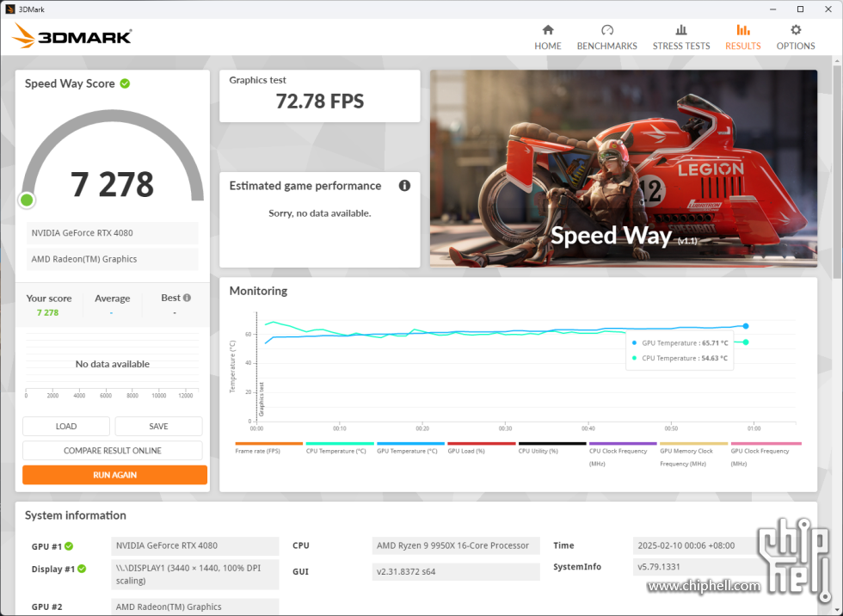Switch to the Results section
Image resolution: width=843 pixels, height=616 pixels.
tap(743, 38)
